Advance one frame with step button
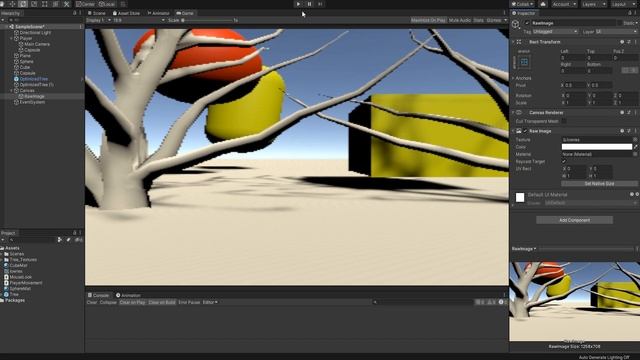Viewport: 640px width, 360px height. pyautogui.click(x=320, y=4)
